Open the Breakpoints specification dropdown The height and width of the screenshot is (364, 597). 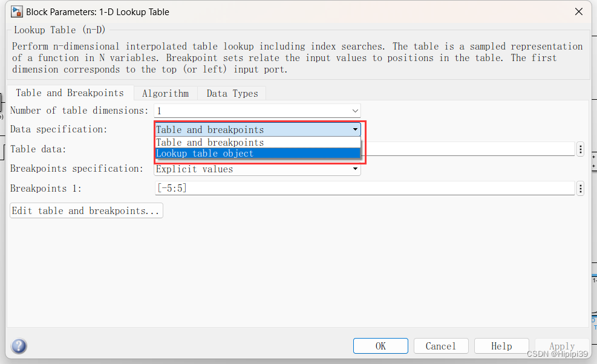click(x=355, y=169)
